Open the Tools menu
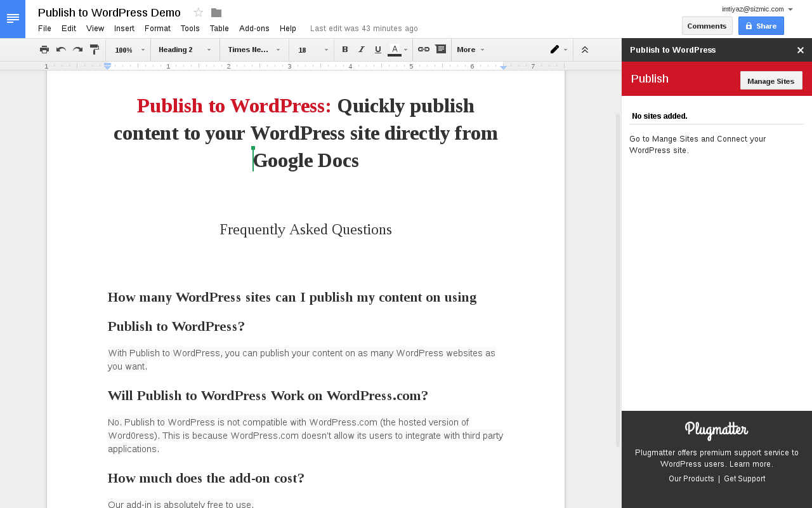Viewport: 812px width, 508px height. pyautogui.click(x=190, y=29)
